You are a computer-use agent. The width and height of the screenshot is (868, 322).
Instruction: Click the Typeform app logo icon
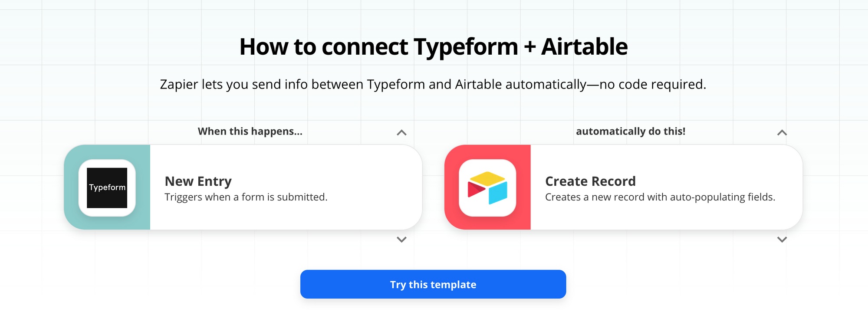pos(107,187)
